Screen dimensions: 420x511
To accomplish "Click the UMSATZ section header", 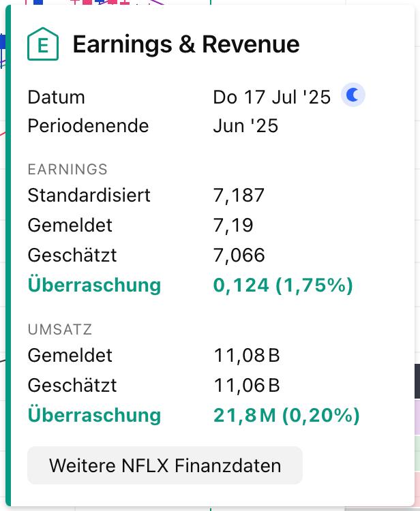I will click(x=60, y=330).
